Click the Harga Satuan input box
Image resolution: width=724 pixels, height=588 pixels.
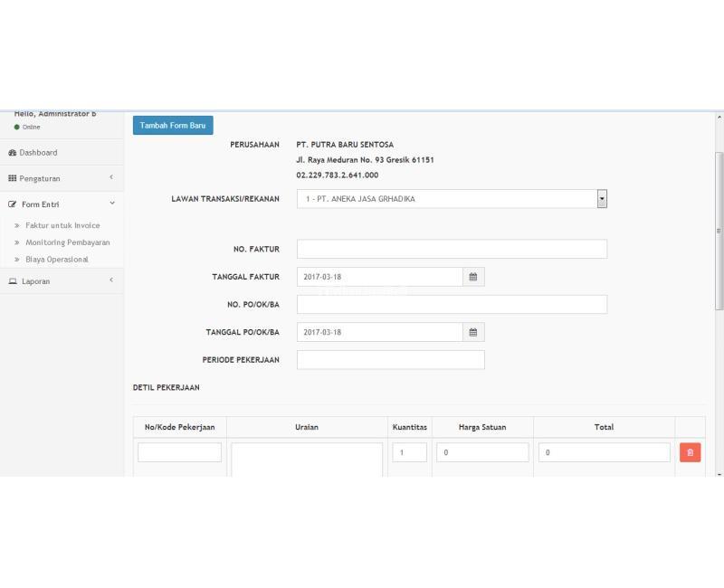(x=482, y=452)
